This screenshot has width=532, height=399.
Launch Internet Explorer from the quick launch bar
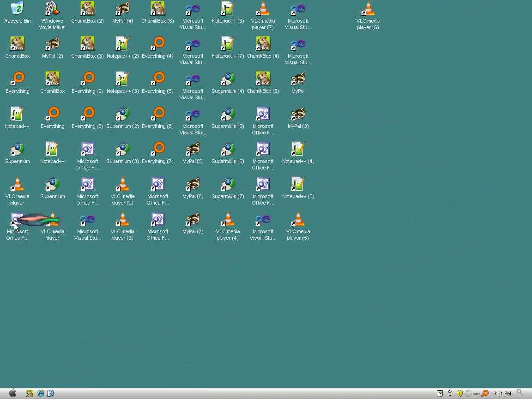[40, 393]
